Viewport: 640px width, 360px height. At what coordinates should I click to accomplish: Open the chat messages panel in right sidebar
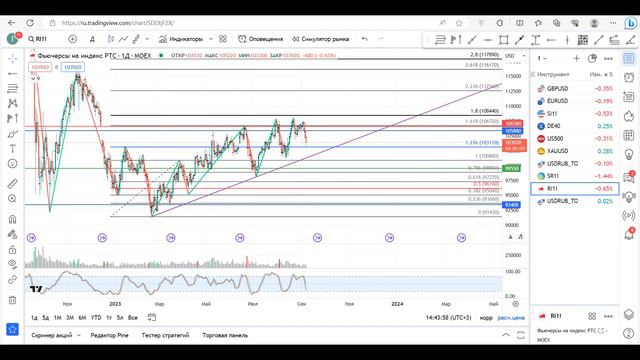coord(629,177)
